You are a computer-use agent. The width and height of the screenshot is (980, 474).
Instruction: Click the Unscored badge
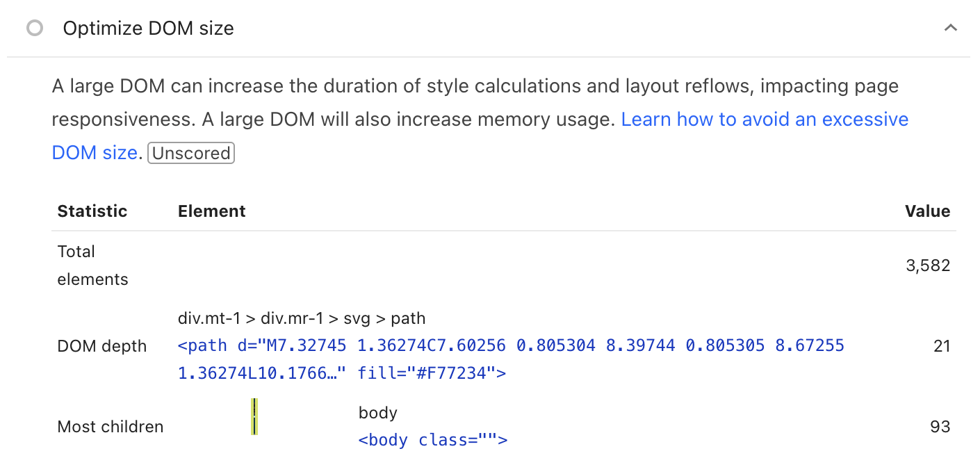(190, 153)
